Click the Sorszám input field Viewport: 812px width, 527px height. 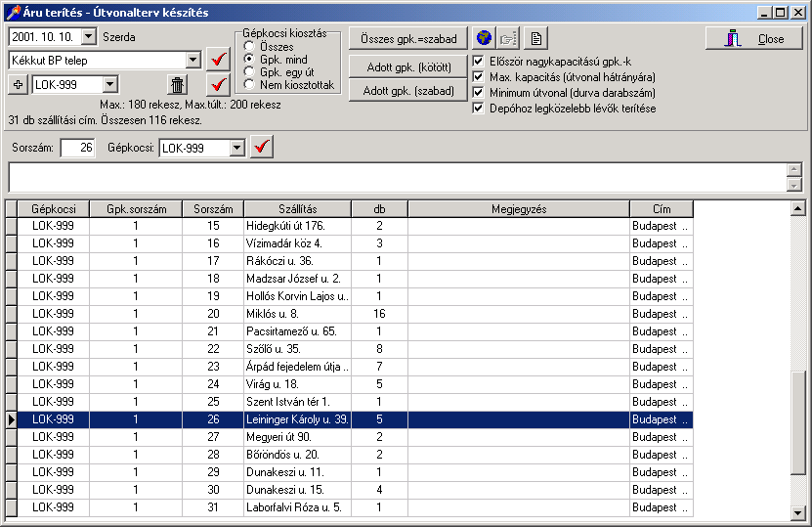[x=77, y=148]
